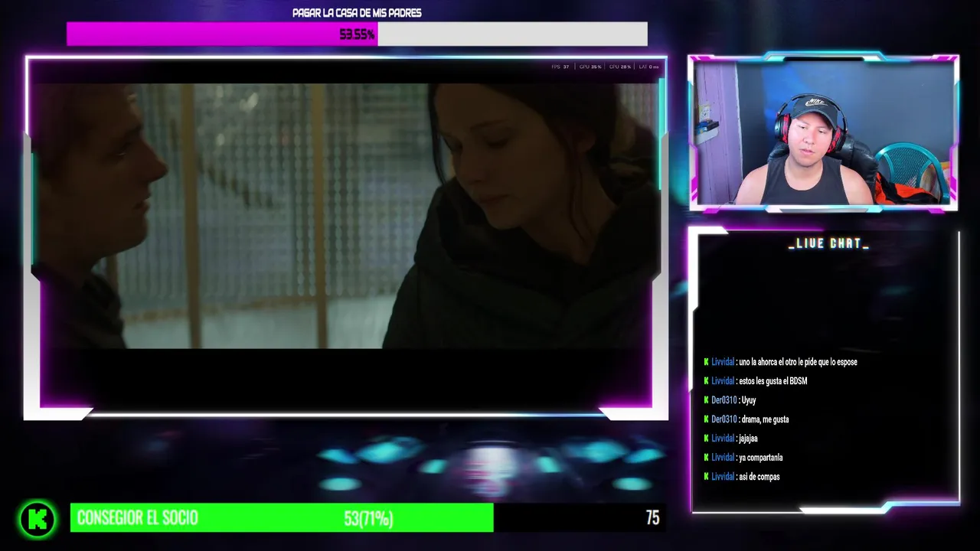Click the green Kick logo icon
This screenshot has height=551, width=980.
(x=37, y=520)
